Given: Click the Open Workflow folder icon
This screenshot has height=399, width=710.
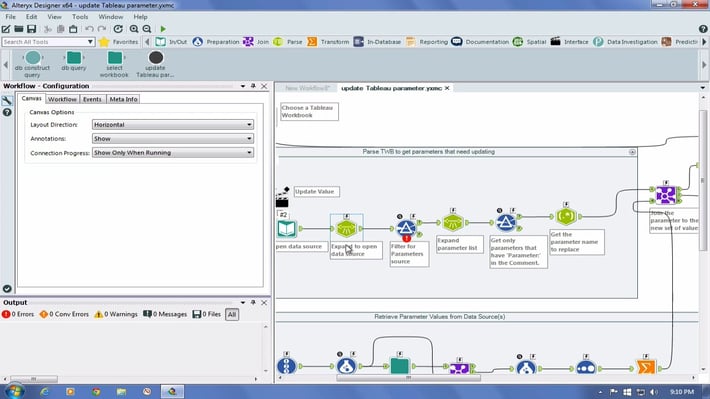Looking at the screenshot, I should click(19, 29).
